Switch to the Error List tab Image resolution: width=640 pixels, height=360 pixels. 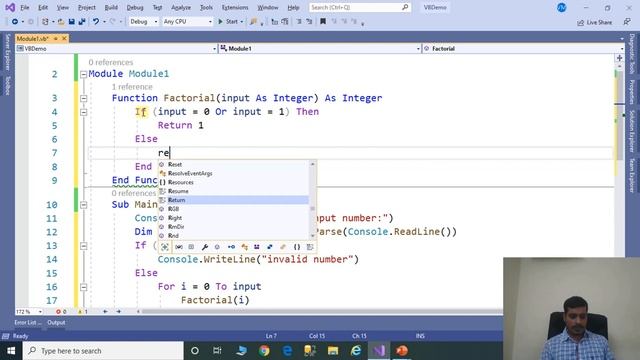28,322
